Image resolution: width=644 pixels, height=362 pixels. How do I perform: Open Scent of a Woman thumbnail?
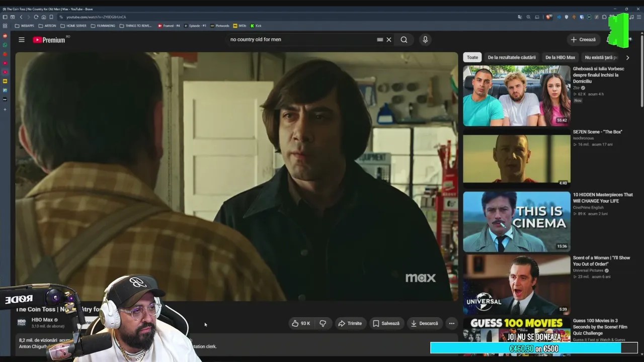pos(517,284)
